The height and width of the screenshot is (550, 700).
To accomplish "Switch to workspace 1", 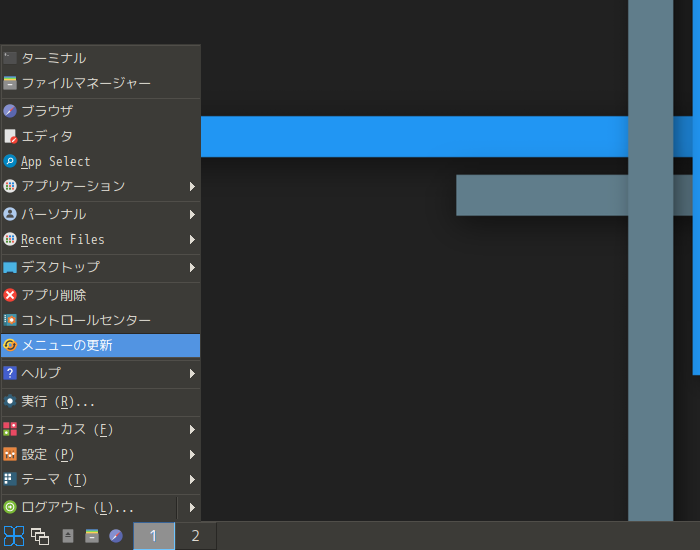I will pos(154,536).
